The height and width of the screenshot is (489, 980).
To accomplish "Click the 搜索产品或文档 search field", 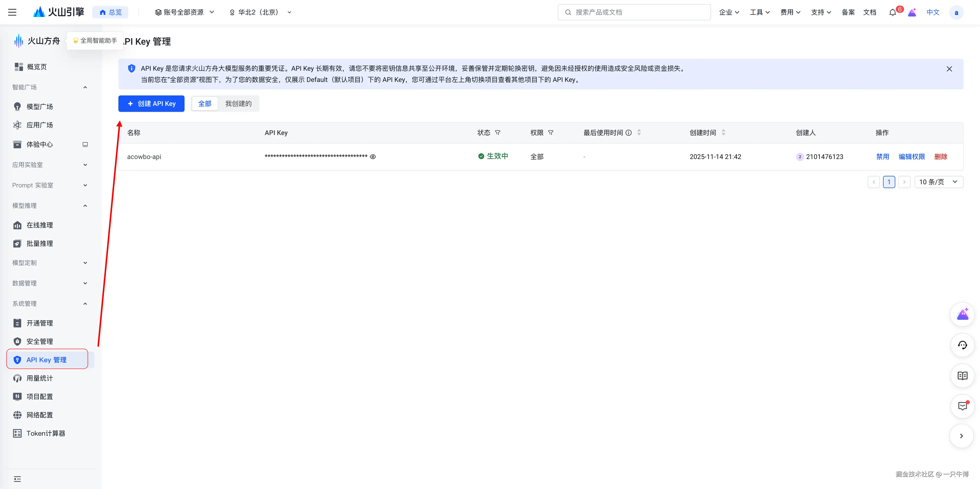I will click(x=634, y=12).
